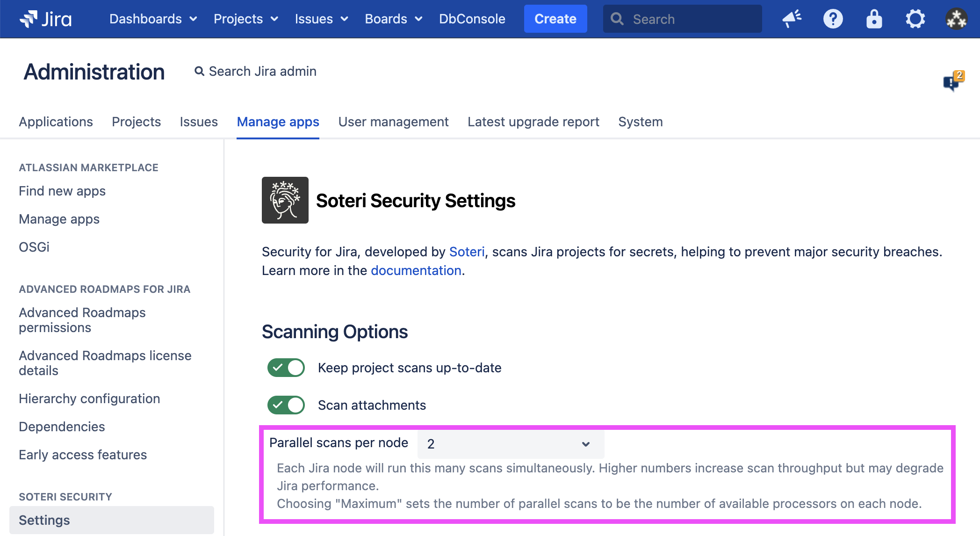Switch to User management tab
980x536 pixels.
393,122
